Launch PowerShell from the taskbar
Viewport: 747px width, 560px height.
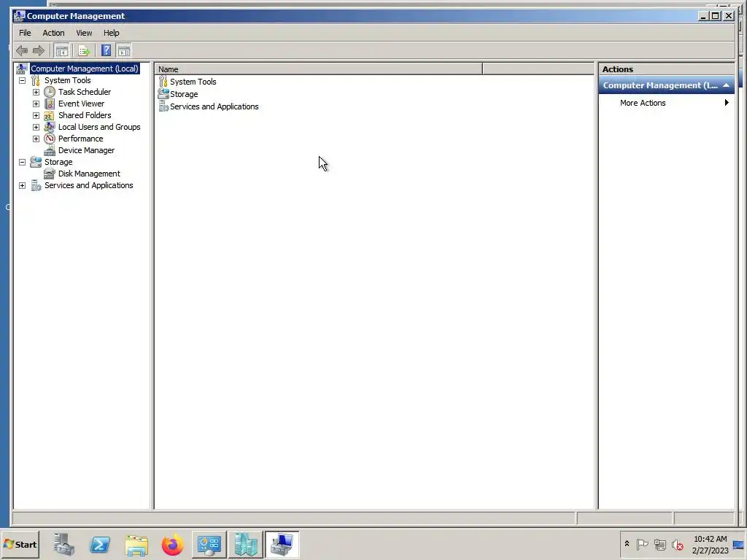[x=100, y=544]
